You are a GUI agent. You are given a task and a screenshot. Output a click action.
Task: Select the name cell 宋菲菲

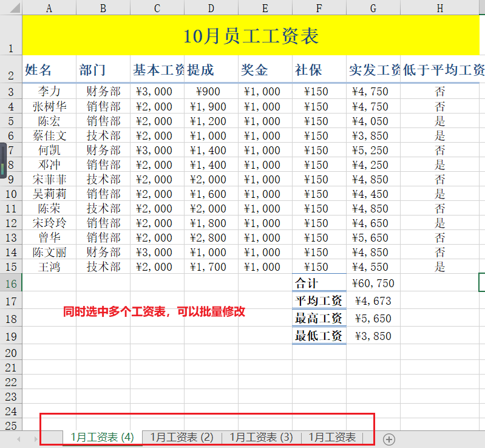click(49, 179)
